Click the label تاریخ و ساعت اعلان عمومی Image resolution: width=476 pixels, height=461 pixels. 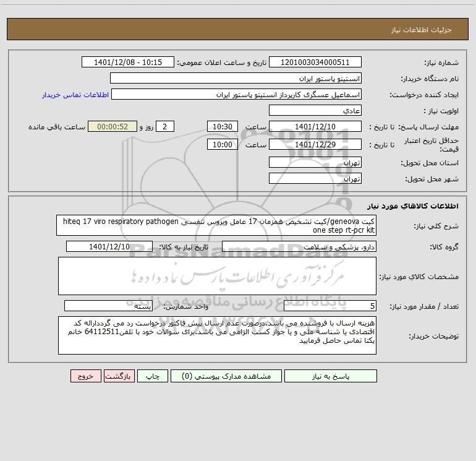222,62
